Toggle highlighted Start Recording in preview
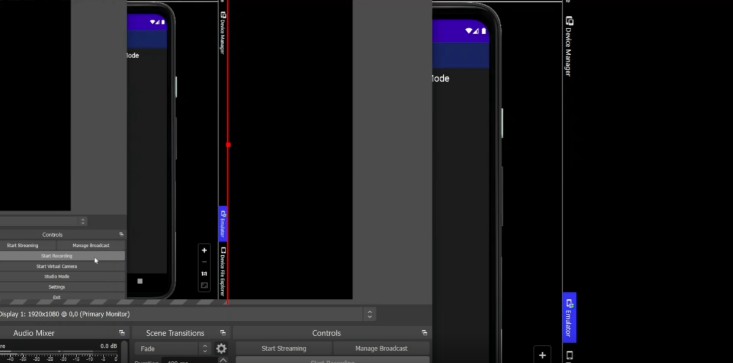The width and height of the screenshot is (733, 363). (x=57, y=256)
